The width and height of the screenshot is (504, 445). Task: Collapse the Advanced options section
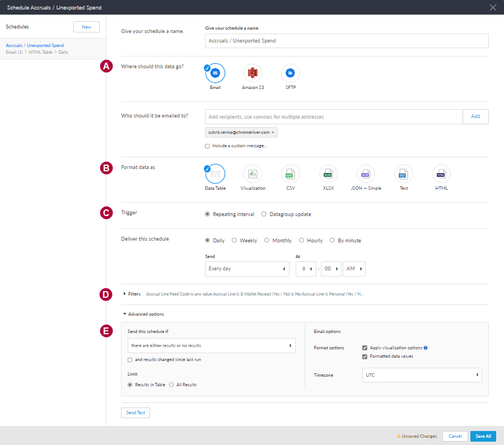[145, 314]
